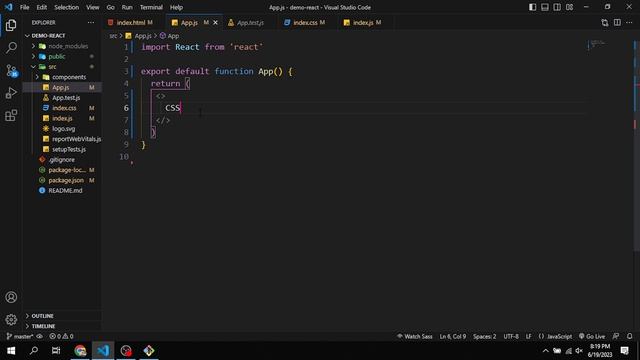Expand the components folder

(x=61, y=77)
